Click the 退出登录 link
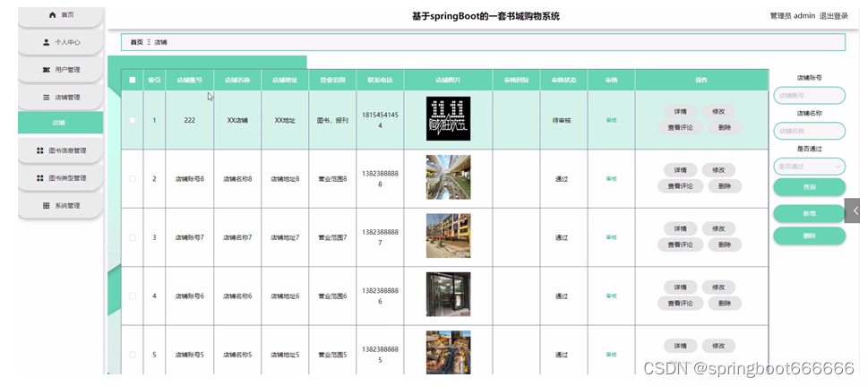 [x=834, y=16]
